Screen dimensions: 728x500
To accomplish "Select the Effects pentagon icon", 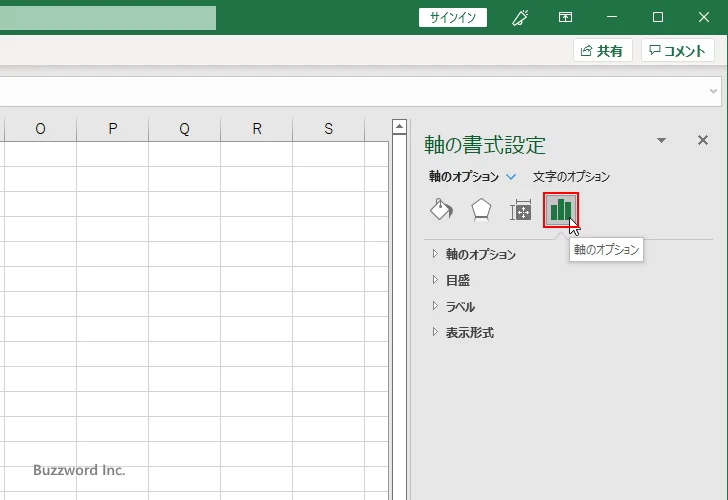I will point(481,209).
